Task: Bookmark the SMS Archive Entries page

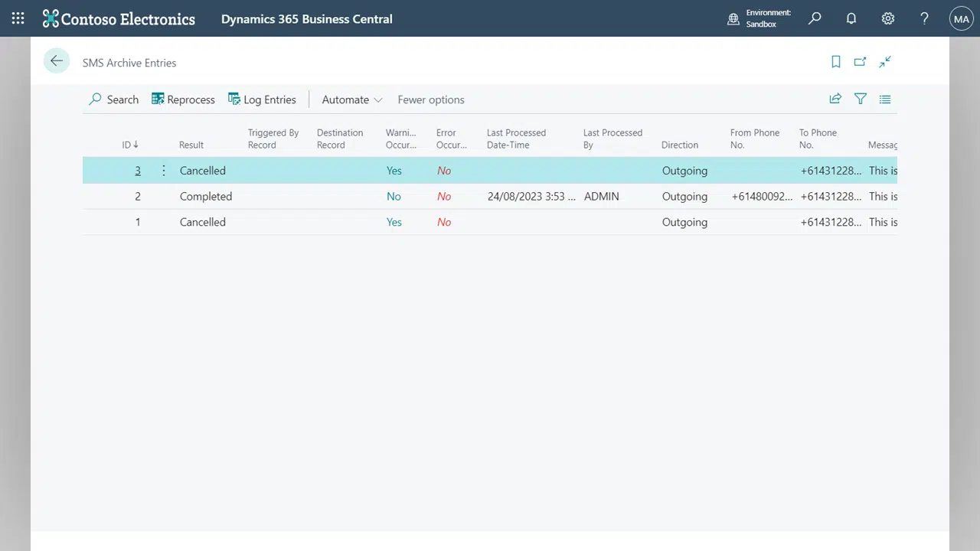Action: 835,62
